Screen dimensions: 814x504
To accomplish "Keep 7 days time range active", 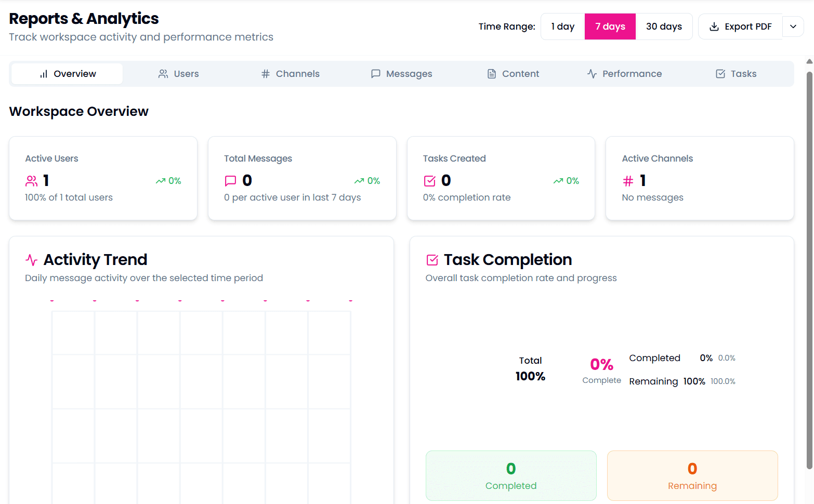I will click(x=610, y=26).
